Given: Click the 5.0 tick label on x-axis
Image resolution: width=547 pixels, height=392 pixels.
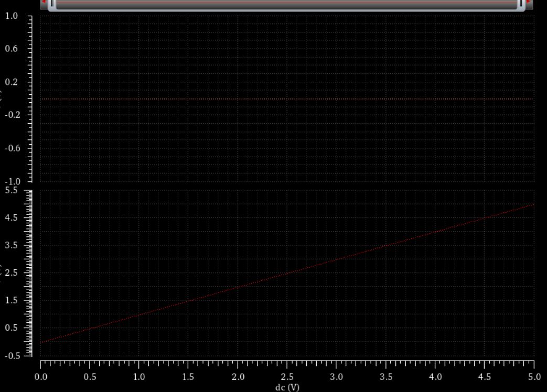Looking at the screenshot, I should click(533, 377).
